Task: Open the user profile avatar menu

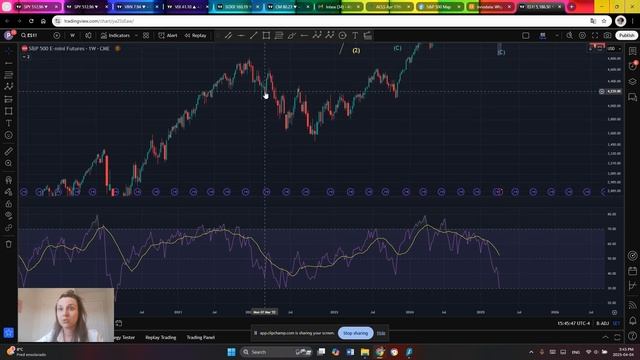Action: (x=8, y=36)
